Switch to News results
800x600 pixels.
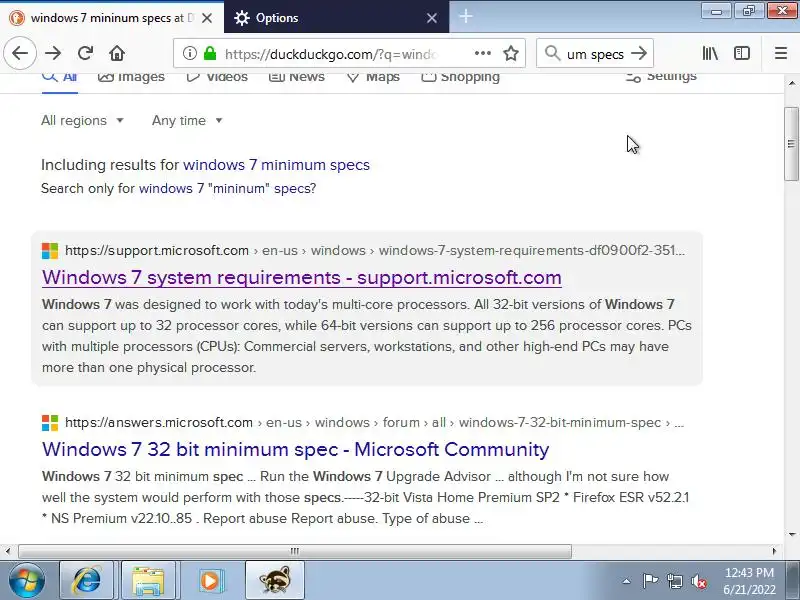coord(296,78)
